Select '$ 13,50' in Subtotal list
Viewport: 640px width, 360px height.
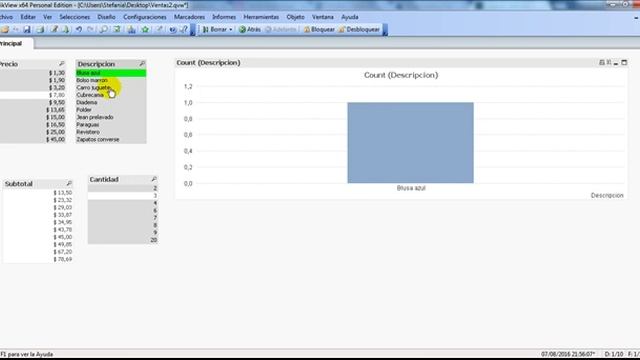pyautogui.click(x=38, y=193)
